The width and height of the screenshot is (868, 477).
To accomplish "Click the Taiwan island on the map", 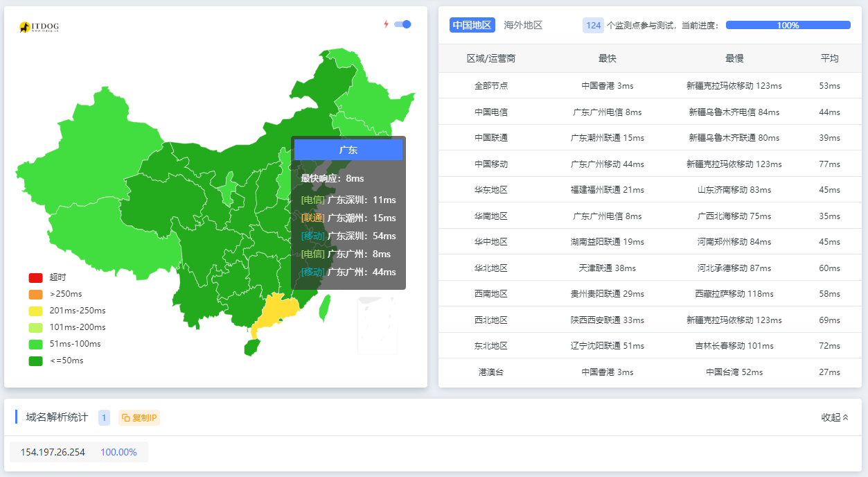I will pyautogui.click(x=324, y=307).
